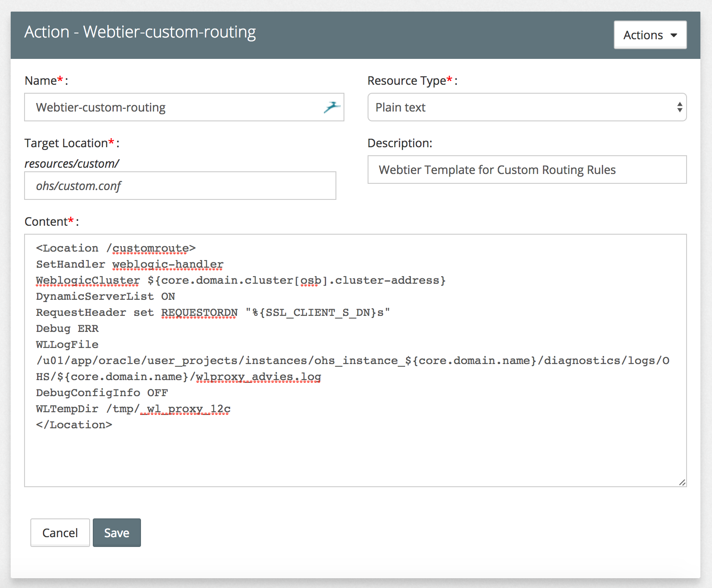This screenshot has width=712, height=588.
Task: Click the 'DynamicServerList ON' line
Action: coord(106,297)
